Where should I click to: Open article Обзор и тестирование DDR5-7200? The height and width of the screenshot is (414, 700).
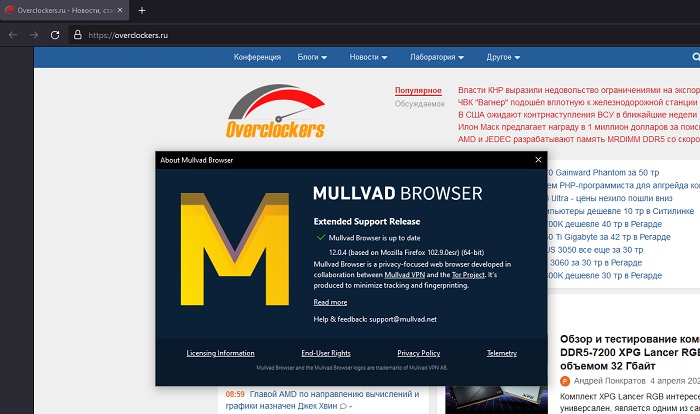629,353
